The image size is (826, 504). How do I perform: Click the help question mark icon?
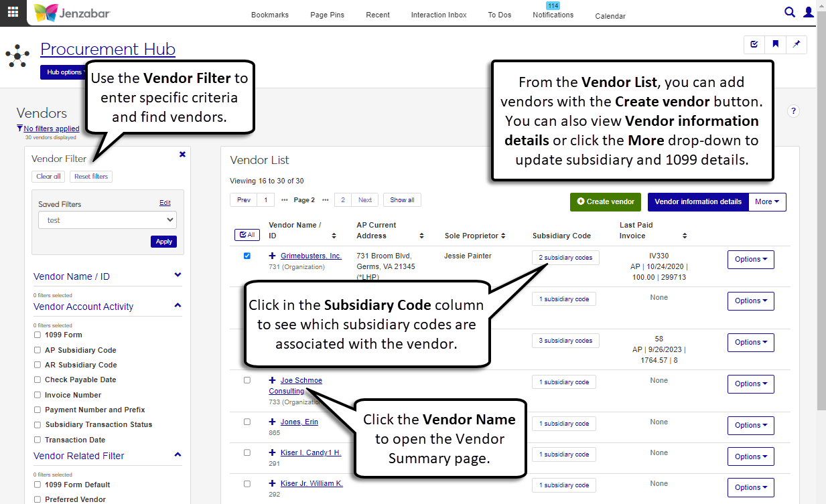pos(793,111)
